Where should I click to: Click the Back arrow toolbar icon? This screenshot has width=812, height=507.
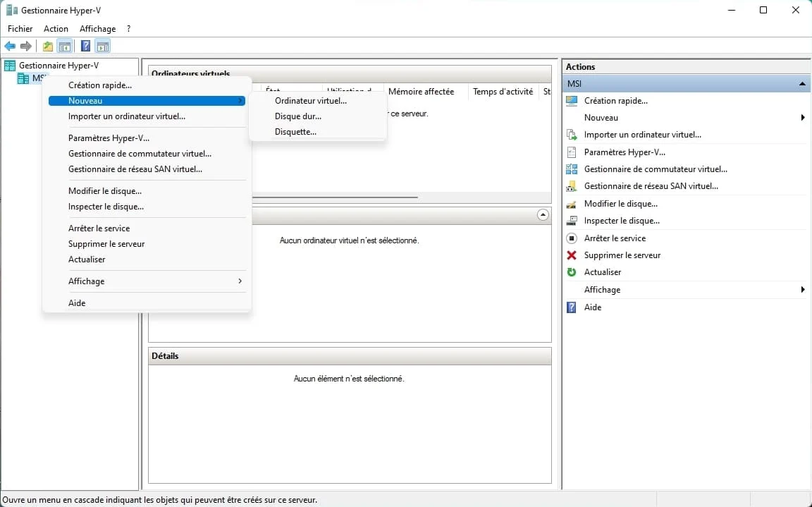pos(10,46)
